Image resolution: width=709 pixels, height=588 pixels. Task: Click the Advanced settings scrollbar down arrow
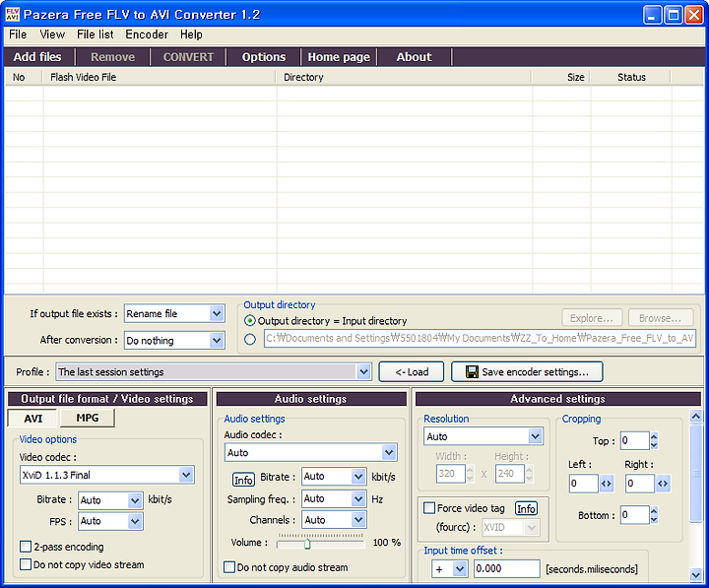[695, 575]
